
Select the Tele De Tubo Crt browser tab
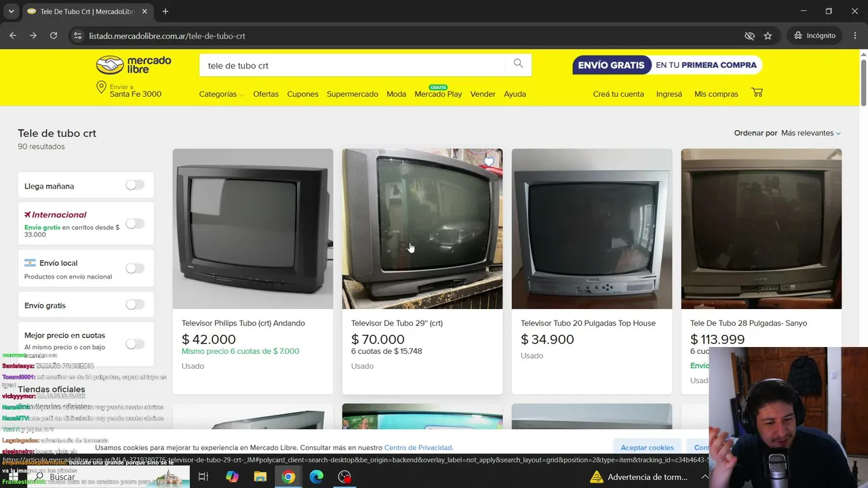coord(87,12)
